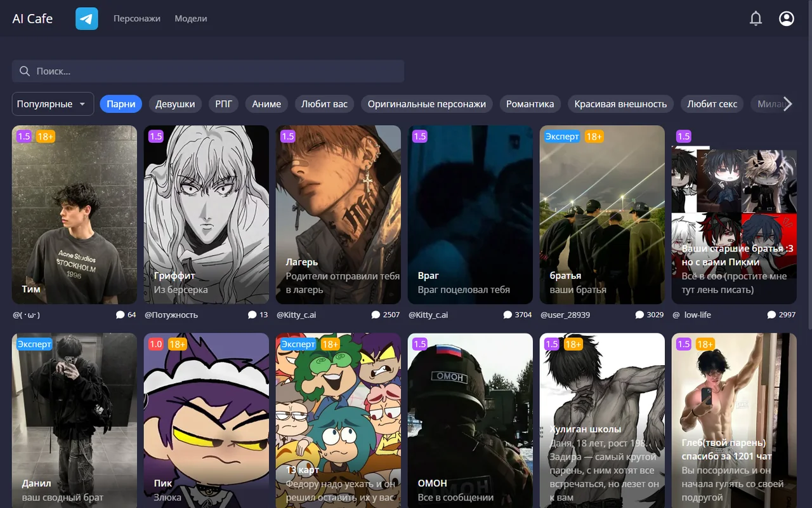Go to the Персонажи page

pos(137,18)
